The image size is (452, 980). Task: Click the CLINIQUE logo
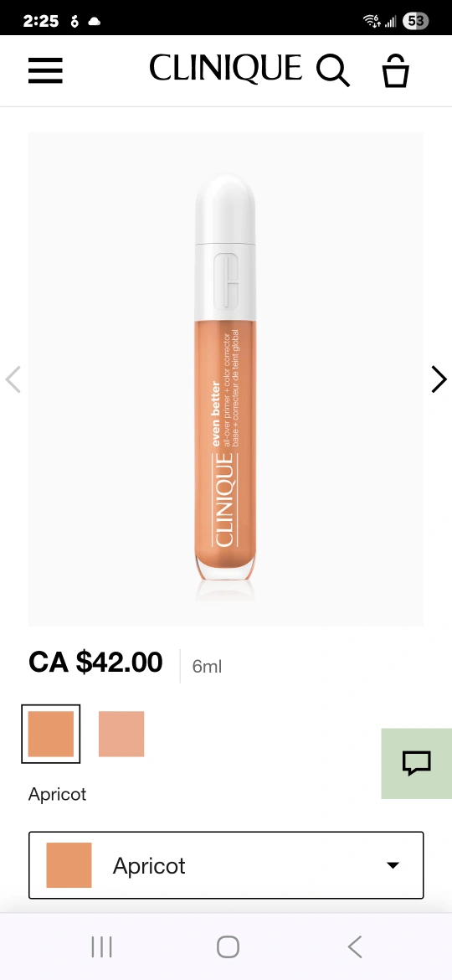(x=225, y=68)
